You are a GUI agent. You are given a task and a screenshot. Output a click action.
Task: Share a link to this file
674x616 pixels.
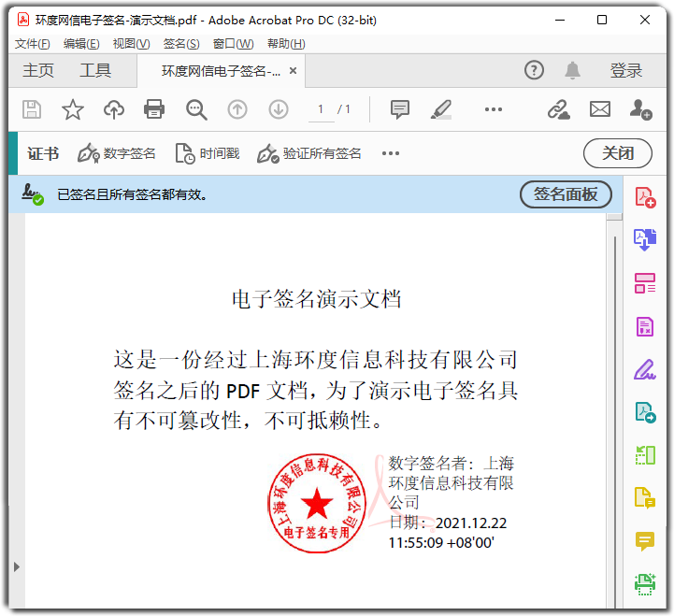point(559,109)
